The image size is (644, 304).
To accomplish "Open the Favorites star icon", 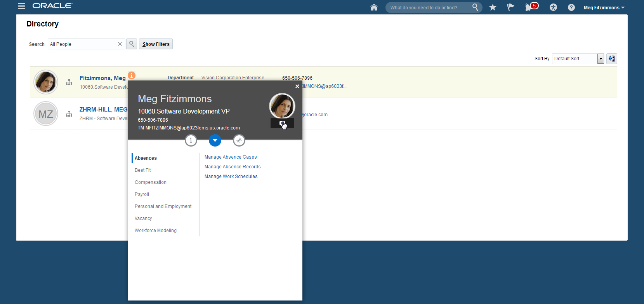I will 493,7.
